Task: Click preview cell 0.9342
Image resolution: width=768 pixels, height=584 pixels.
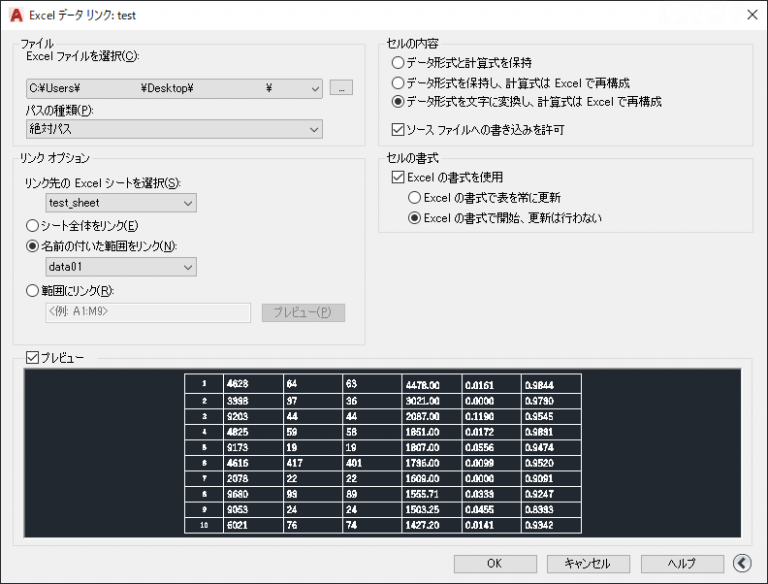Action: [552, 525]
